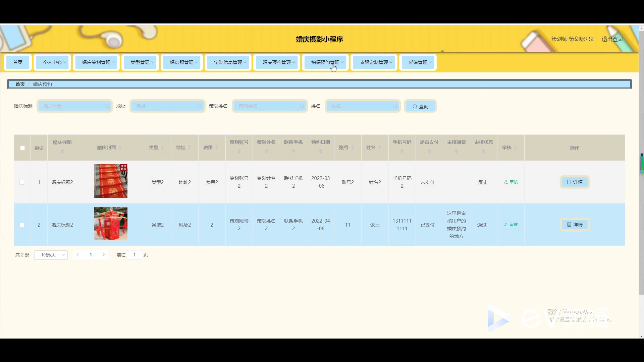
Task: Expand 类型管理 menu
Action: pyautogui.click(x=140, y=62)
